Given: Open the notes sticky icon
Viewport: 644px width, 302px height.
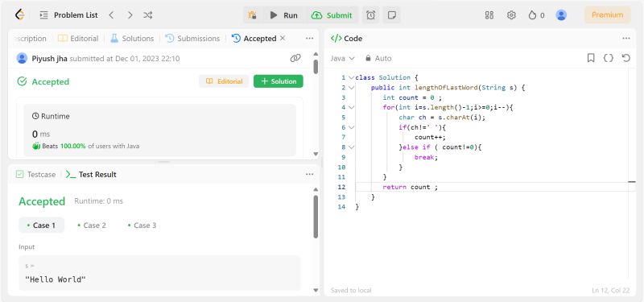Looking at the screenshot, I should click(392, 15).
